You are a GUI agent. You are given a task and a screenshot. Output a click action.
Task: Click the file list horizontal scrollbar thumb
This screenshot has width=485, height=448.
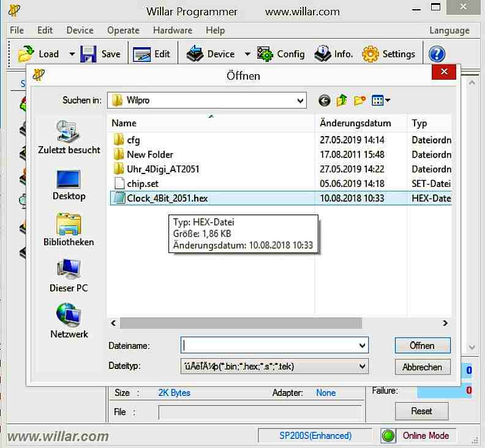coord(241,323)
